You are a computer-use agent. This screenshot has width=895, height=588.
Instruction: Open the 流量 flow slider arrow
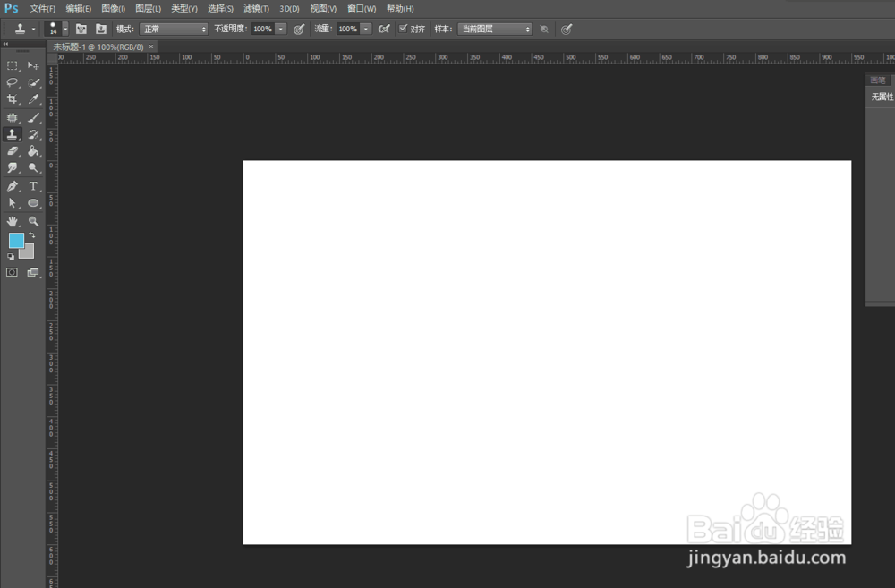tap(366, 30)
